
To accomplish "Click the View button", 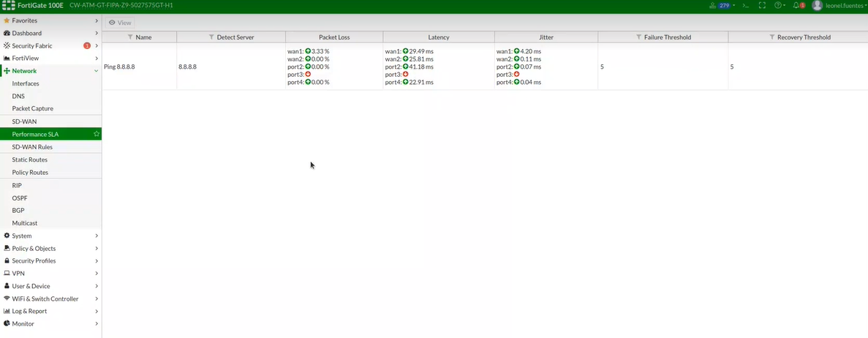I will click(120, 23).
